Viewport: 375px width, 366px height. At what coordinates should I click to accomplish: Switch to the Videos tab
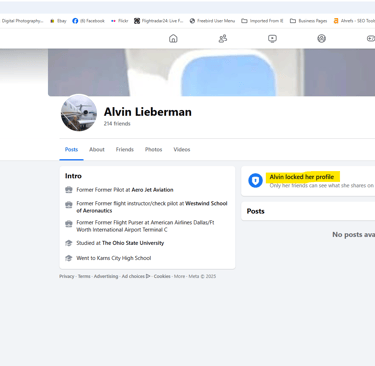tap(182, 149)
